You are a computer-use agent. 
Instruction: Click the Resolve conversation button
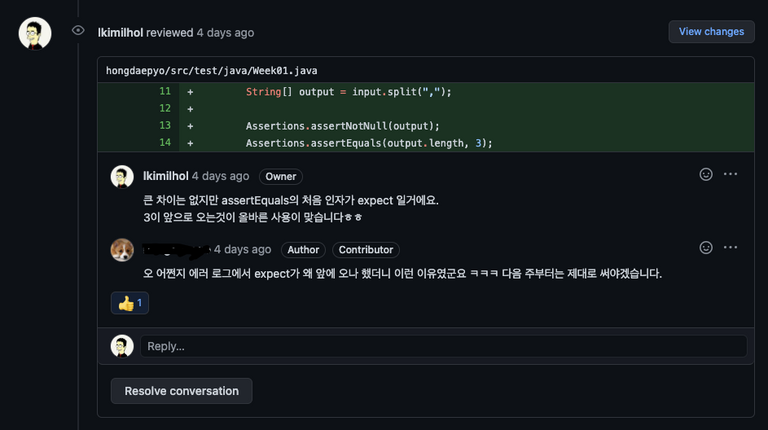(x=182, y=391)
